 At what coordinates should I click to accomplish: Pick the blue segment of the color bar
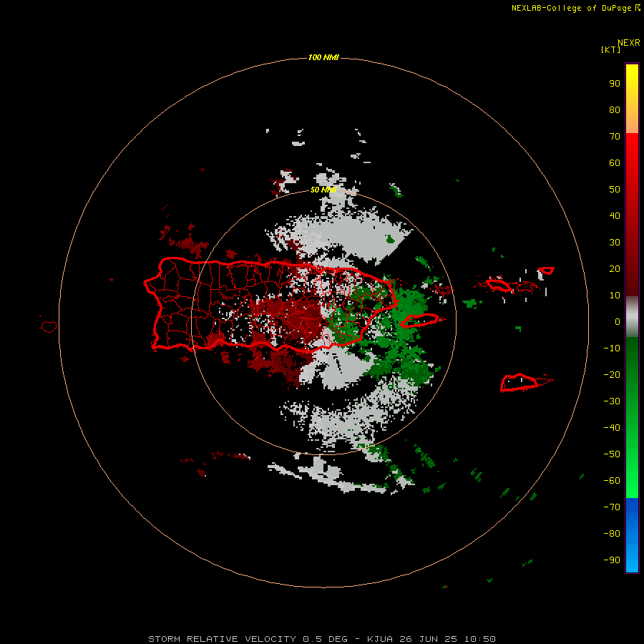tap(632, 535)
